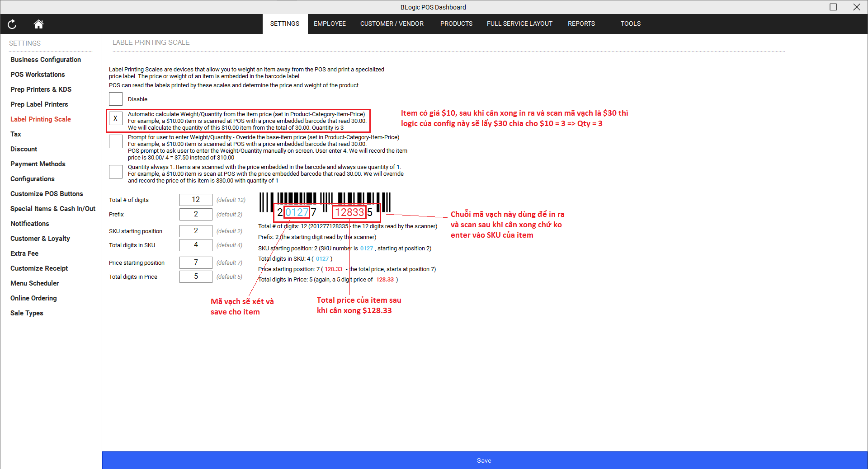Open Customize Receipt settings page
868x469 pixels.
tap(39, 268)
